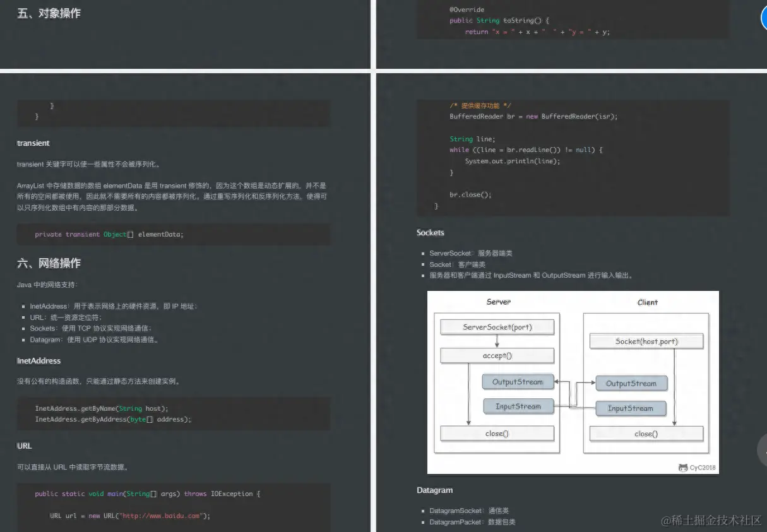Select the code "BufferedReader br = new BufferedReader(isr);"
Image resolution: width=767 pixels, height=532 pixels.
point(533,116)
